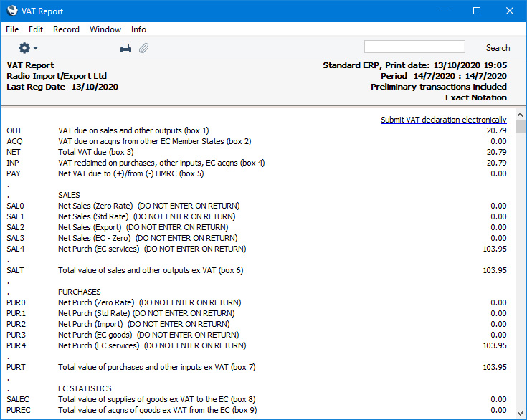Click the app logo in title bar
The height and width of the screenshot is (420, 527).
(11, 11)
